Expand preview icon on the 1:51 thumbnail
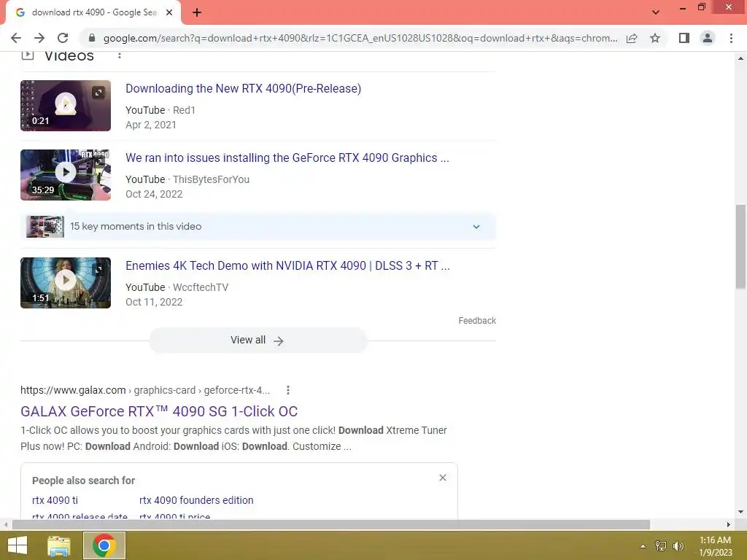 98,270
